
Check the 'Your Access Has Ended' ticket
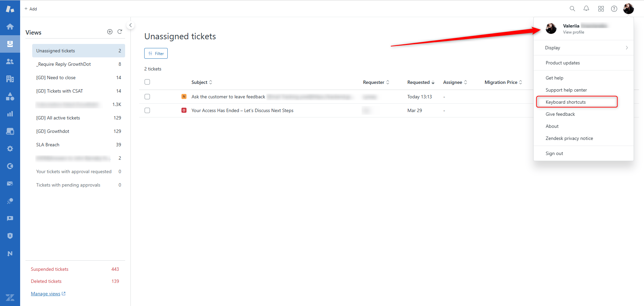[x=147, y=110]
